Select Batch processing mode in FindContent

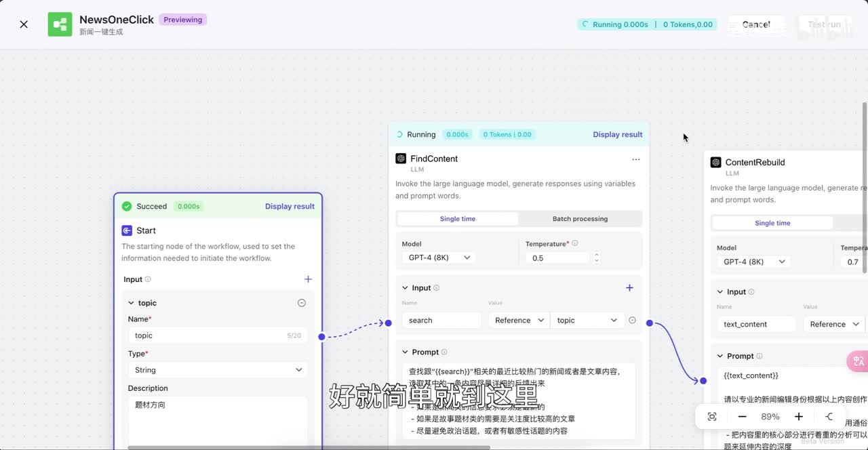580,219
